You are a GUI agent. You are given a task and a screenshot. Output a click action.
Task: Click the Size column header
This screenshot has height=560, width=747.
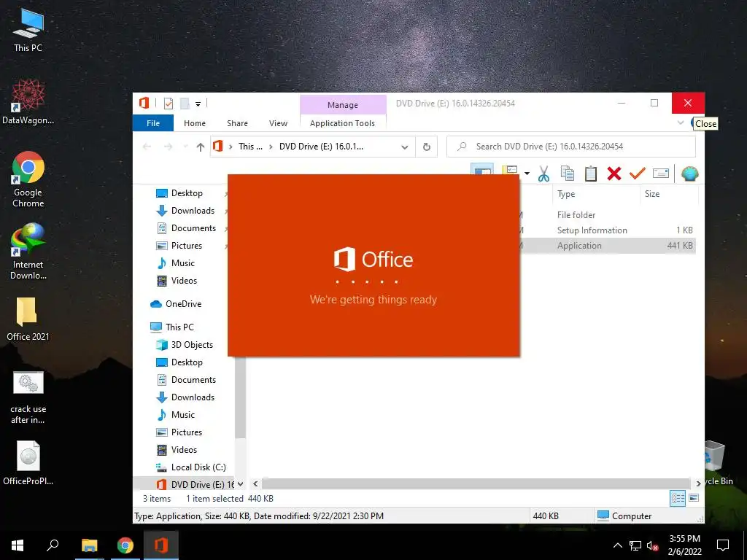point(651,194)
